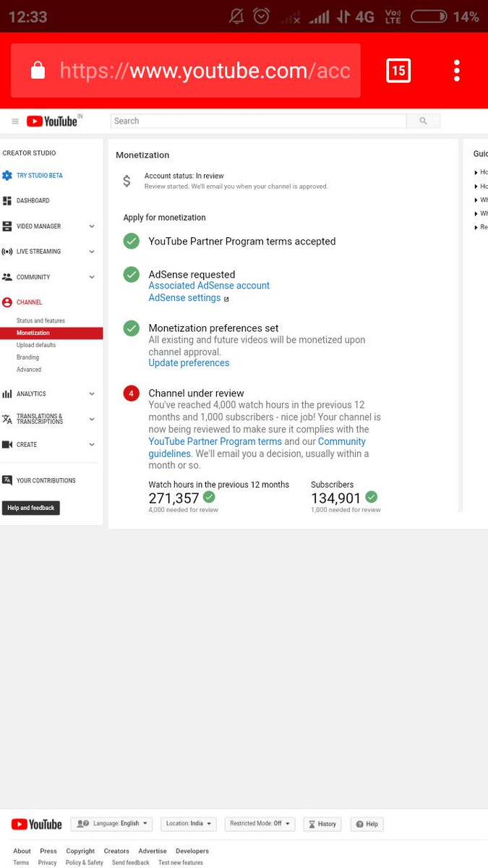Click the Create camera icon
Viewport: 488px width, 868px height.
click(7, 445)
